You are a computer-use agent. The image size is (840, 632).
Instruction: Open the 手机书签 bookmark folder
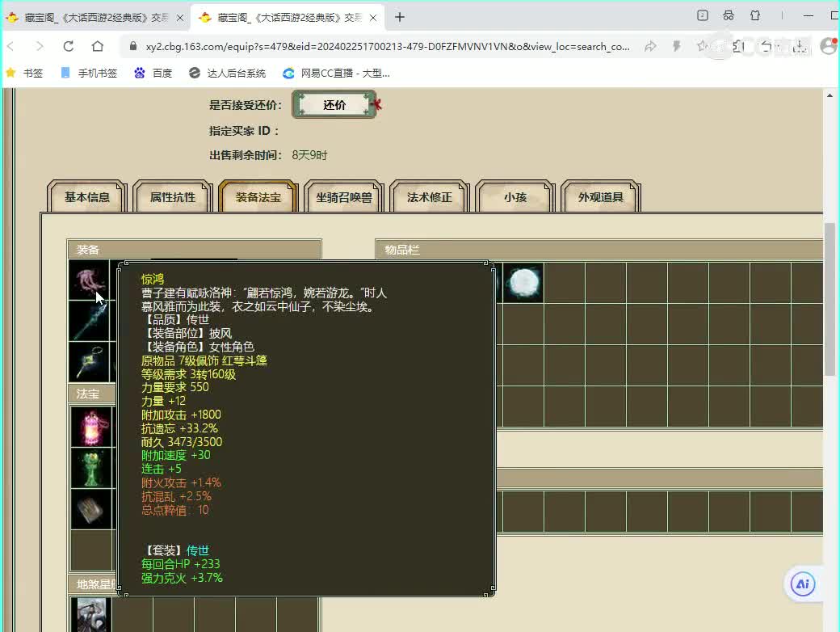click(89, 73)
